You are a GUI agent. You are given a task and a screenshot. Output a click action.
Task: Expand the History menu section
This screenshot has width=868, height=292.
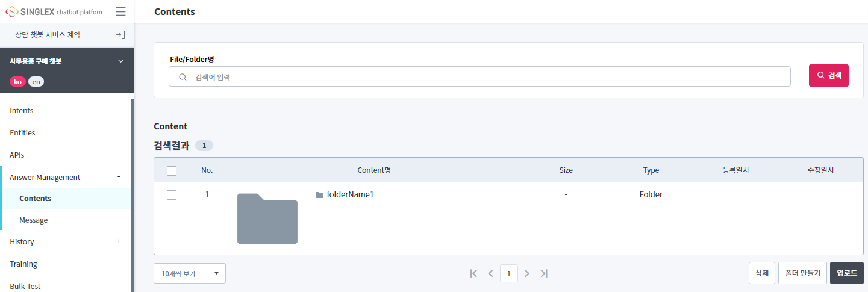pyautogui.click(x=119, y=241)
